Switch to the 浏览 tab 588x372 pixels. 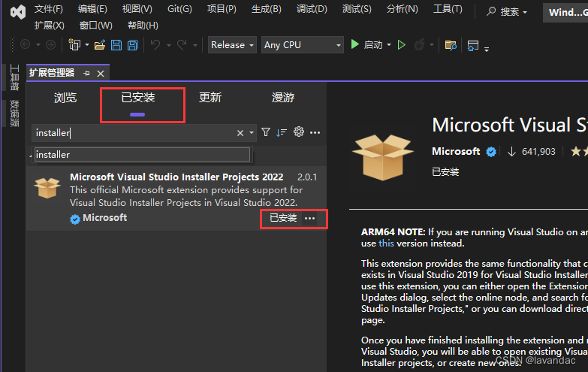tap(65, 98)
